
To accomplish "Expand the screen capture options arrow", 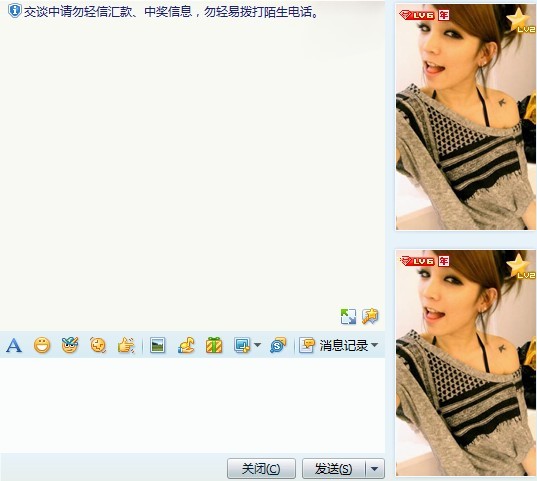I will pyautogui.click(x=258, y=345).
